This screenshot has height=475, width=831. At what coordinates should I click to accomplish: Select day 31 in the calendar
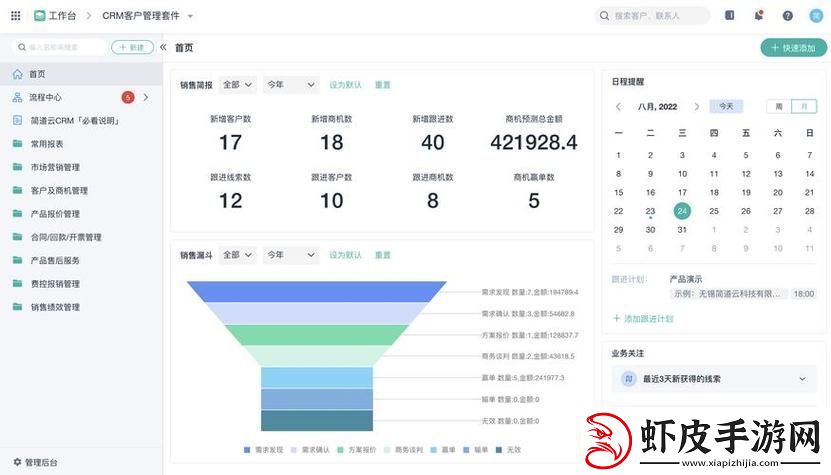click(682, 230)
